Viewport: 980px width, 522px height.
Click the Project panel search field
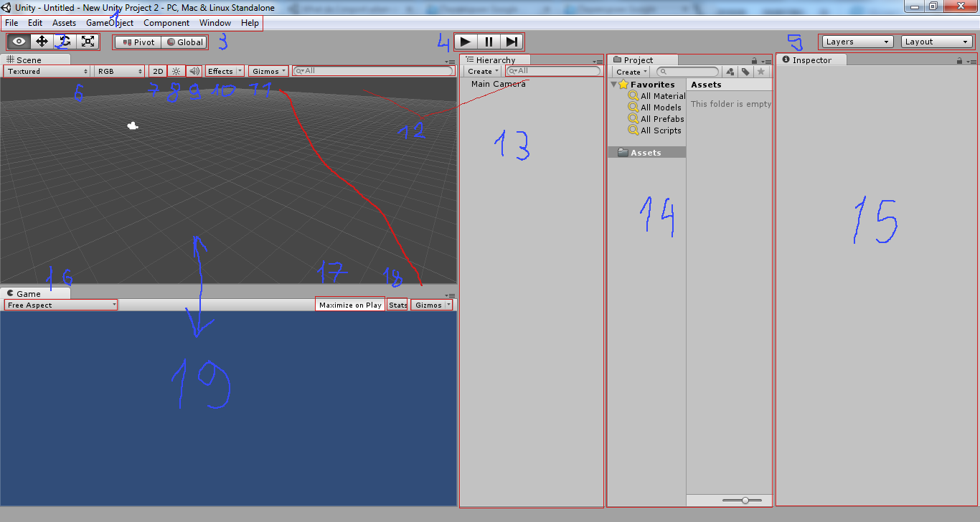point(687,72)
